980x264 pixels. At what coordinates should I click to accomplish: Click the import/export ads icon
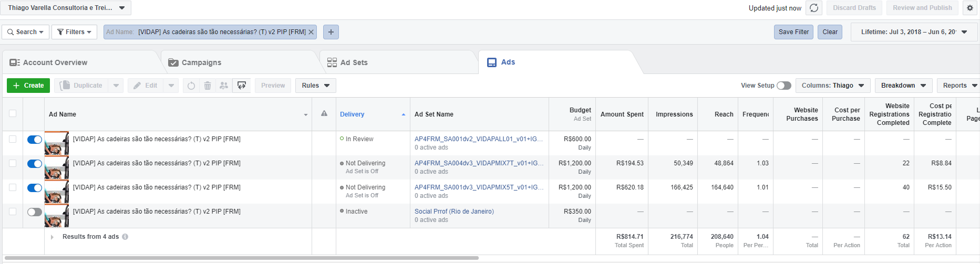(242, 86)
